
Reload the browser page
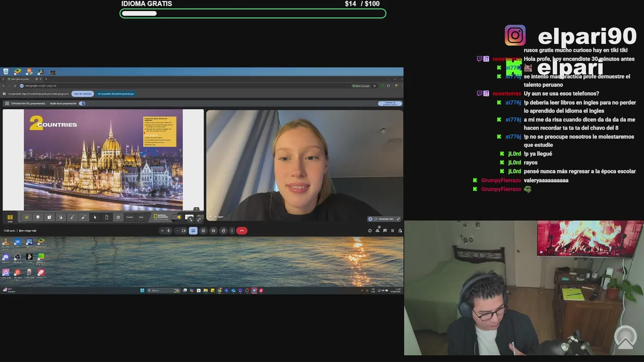tap(15, 86)
